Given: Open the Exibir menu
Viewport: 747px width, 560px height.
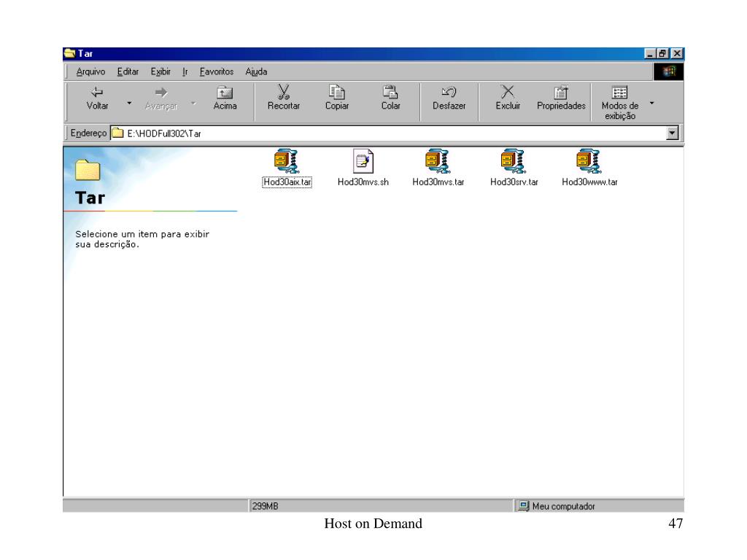Looking at the screenshot, I should coord(160,71).
